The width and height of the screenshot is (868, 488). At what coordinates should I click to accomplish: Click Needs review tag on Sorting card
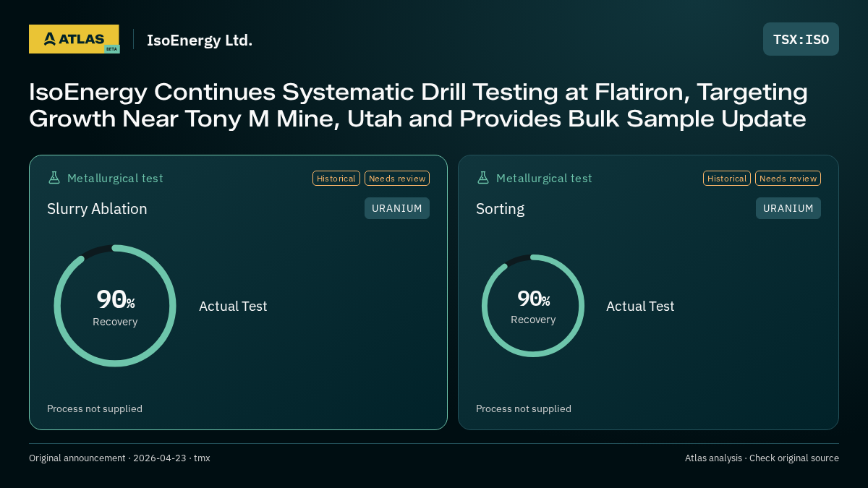(x=788, y=178)
